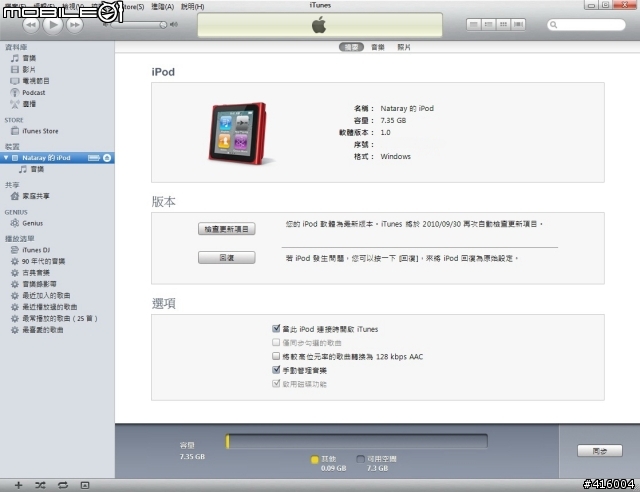
Task: Click the yellow Other legend swatch
Action: 314,459
